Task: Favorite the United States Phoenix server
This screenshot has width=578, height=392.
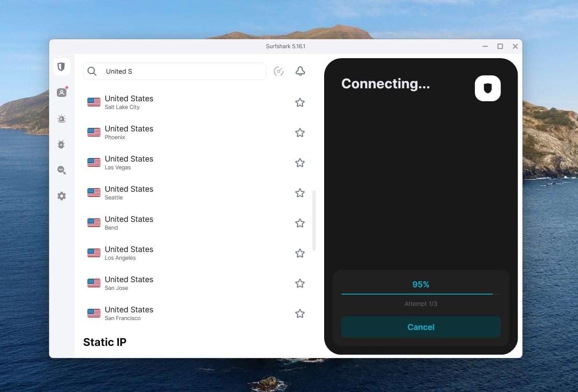Action: click(300, 133)
